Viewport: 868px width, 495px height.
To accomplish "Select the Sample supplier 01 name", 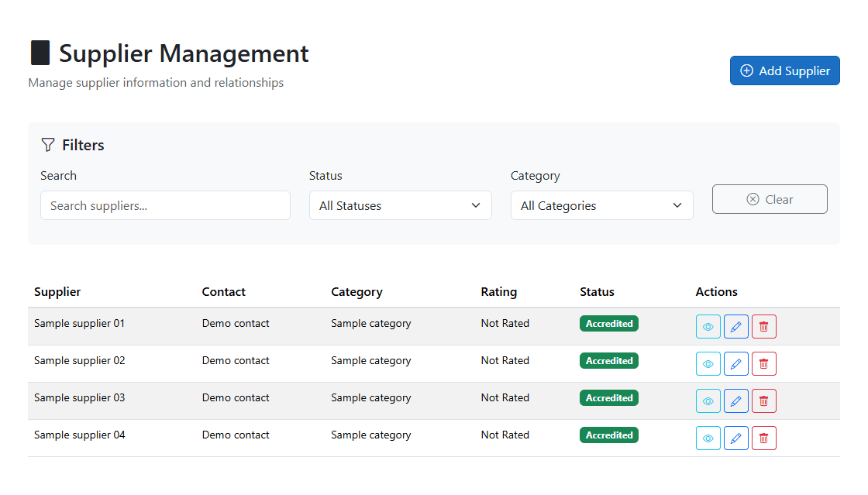I will coord(79,324).
